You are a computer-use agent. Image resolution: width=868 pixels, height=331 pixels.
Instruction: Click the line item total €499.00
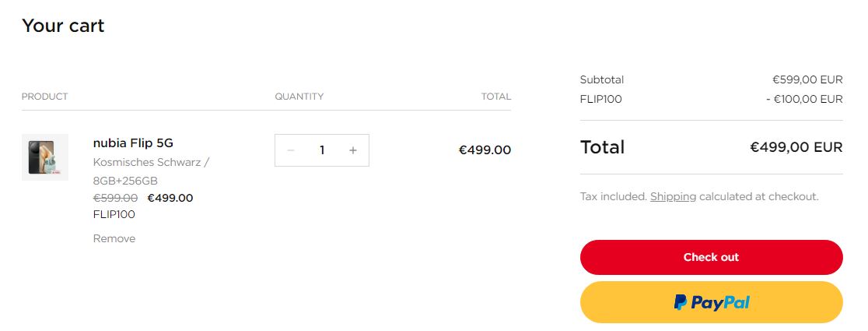click(x=485, y=150)
